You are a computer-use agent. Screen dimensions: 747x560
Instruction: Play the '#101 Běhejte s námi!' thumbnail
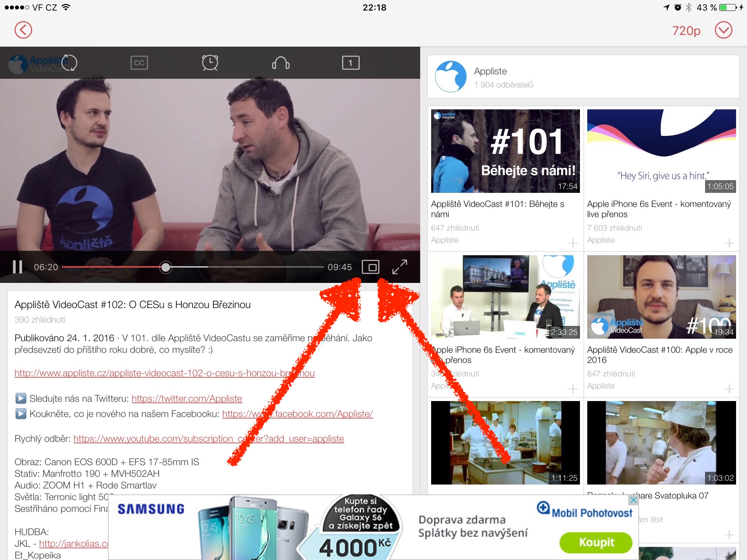pos(505,151)
